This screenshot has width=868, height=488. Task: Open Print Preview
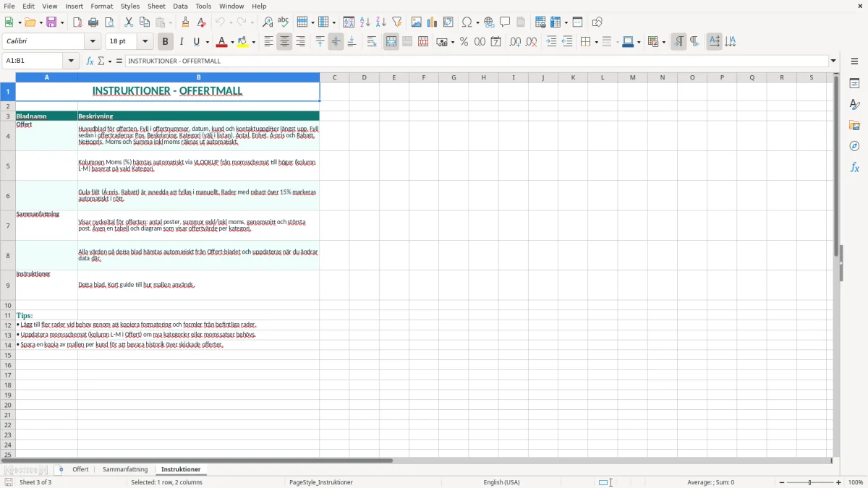[109, 22]
